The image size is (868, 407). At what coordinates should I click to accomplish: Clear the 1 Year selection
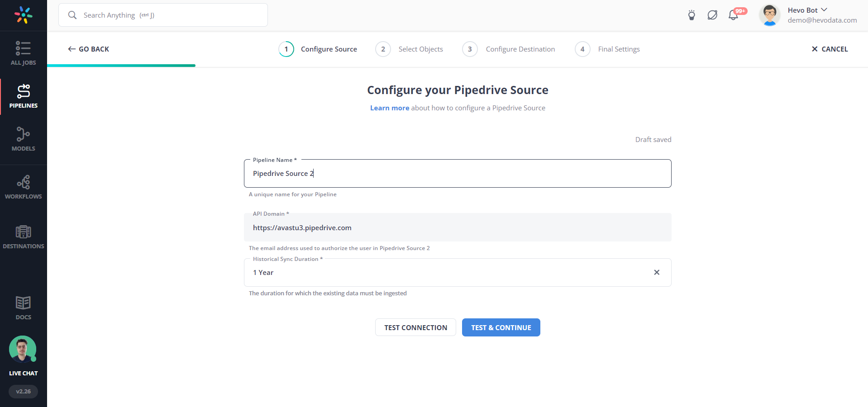pos(657,272)
